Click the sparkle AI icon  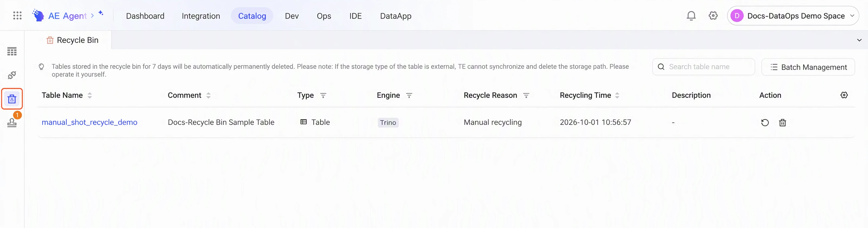tap(100, 13)
